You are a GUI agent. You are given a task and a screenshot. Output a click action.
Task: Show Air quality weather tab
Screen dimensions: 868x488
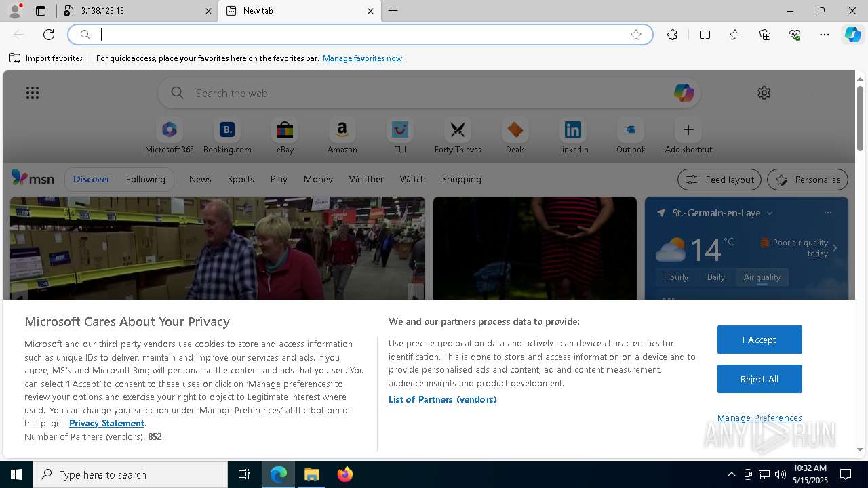[762, 277]
